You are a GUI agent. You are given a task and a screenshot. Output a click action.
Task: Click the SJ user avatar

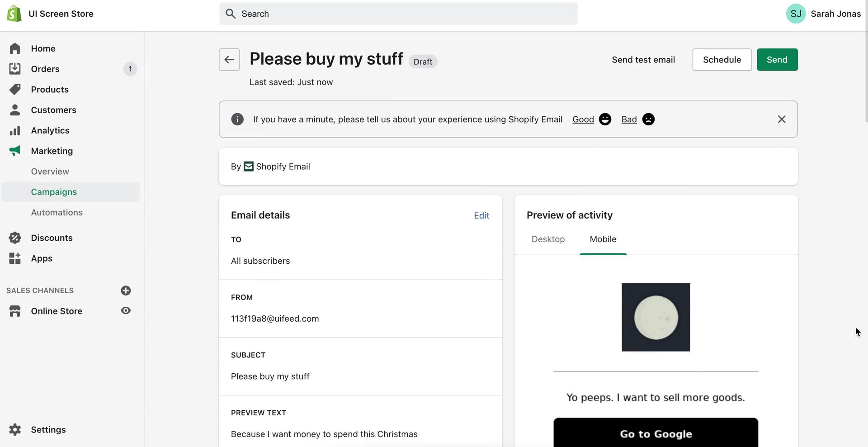(x=796, y=14)
